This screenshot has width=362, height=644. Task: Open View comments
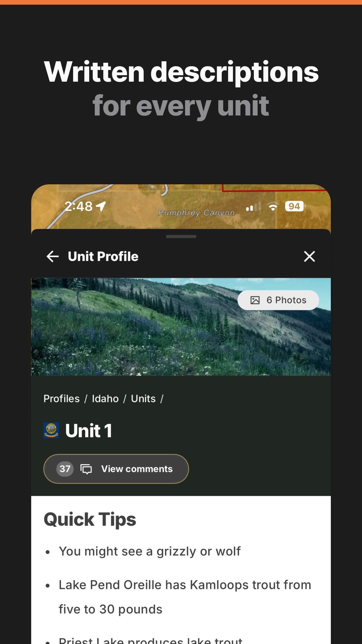click(116, 469)
